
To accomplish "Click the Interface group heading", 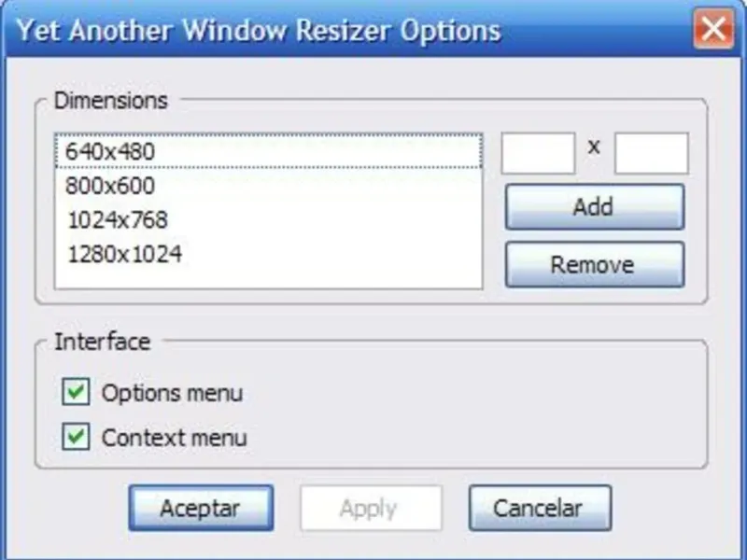I will 102,342.
